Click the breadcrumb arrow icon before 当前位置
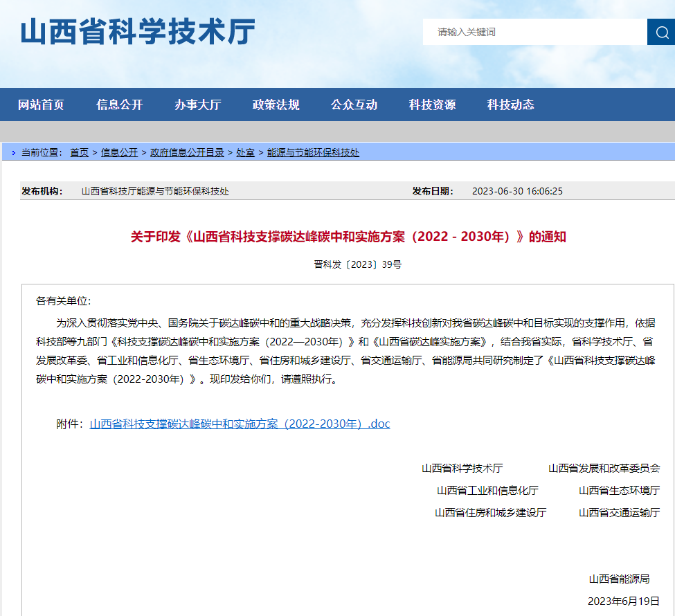The width and height of the screenshot is (675, 616). (x=14, y=153)
